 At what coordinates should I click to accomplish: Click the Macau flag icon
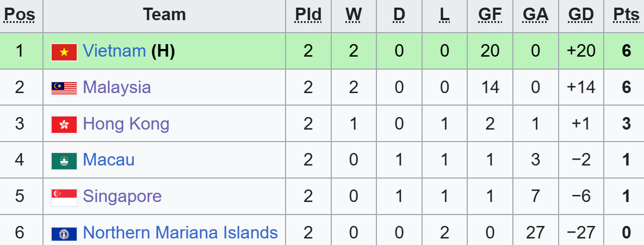(64, 160)
